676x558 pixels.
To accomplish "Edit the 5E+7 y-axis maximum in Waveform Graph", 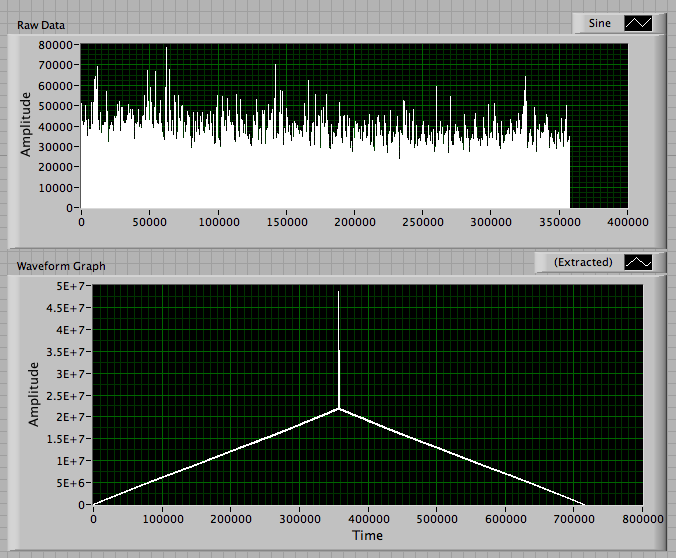I will [71, 286].
